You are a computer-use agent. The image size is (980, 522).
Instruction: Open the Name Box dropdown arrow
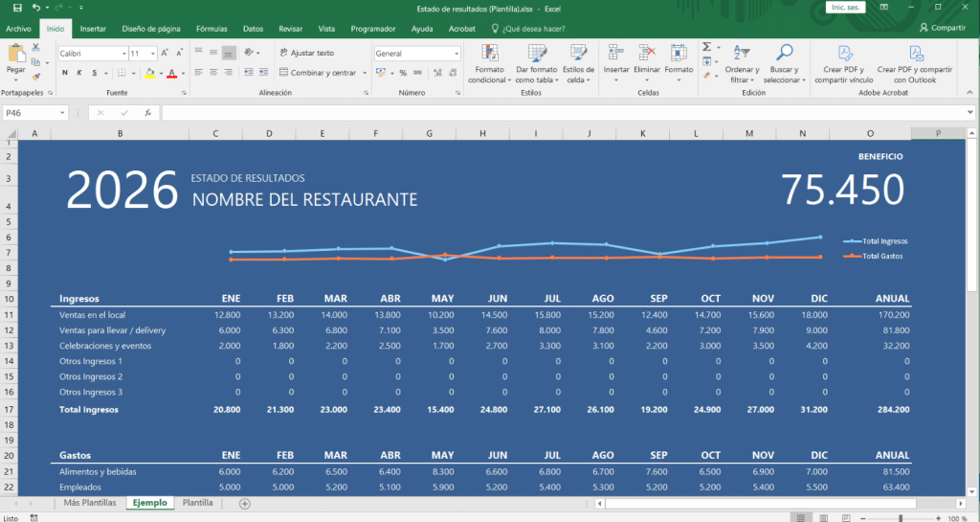coord(62,113)
